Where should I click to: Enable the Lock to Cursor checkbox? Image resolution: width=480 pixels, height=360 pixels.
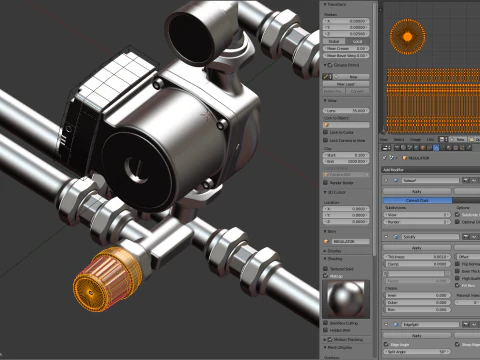326,132
